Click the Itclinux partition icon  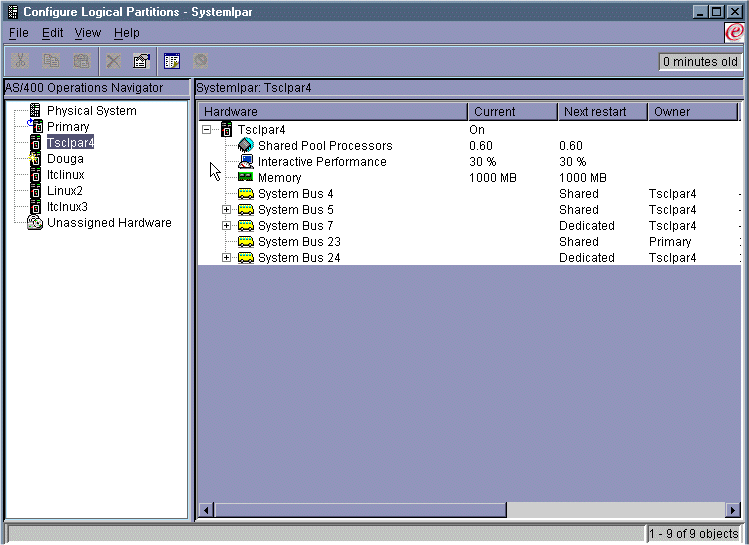click(35, 174)
